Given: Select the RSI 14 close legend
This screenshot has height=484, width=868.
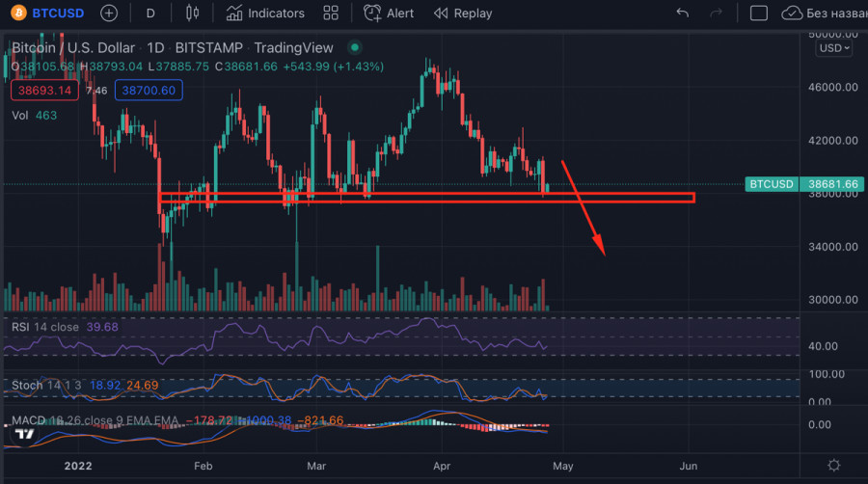Looking at the screenshot, I should [44, 327].
